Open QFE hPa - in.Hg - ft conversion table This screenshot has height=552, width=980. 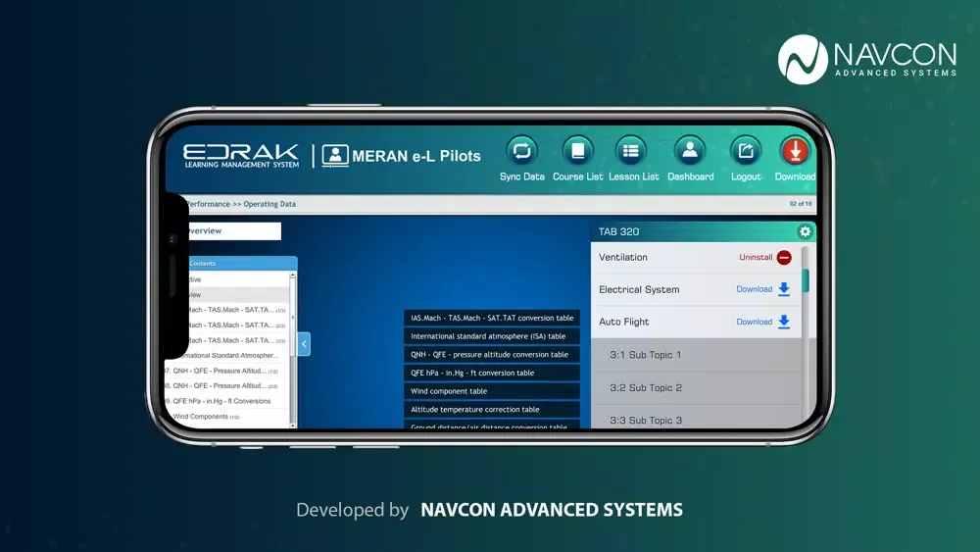pos(492,373)
